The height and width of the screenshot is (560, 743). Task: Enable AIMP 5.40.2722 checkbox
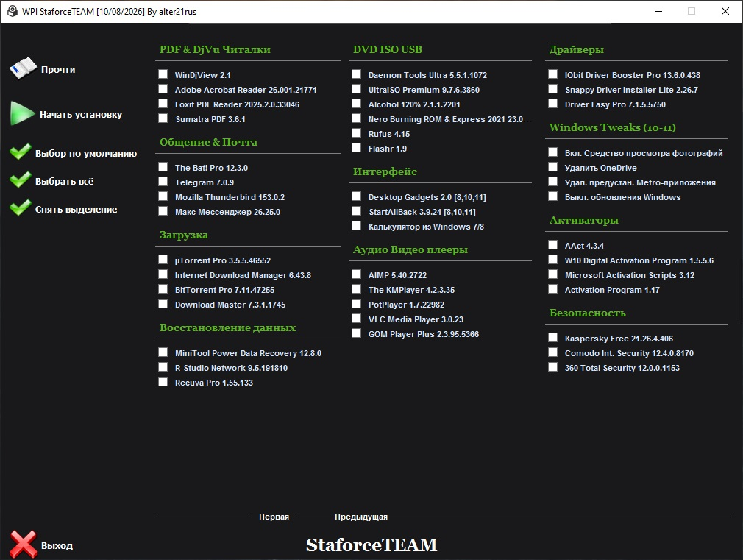coord(356,274)
